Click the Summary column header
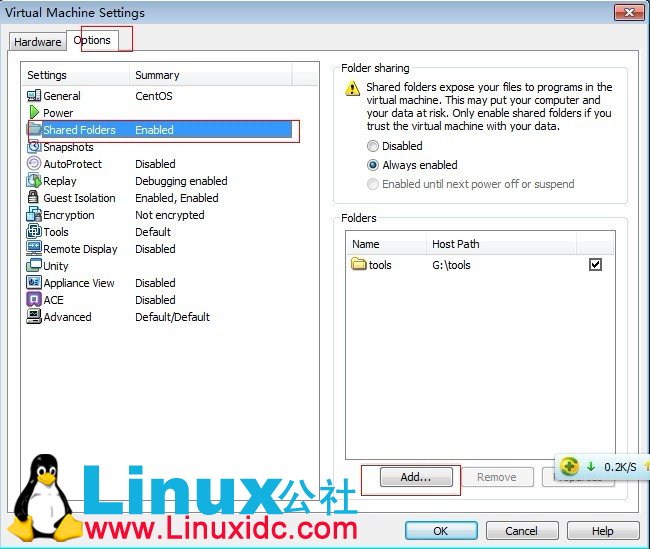Viewport: 650px width, 549px height. (x=211, y=75)
